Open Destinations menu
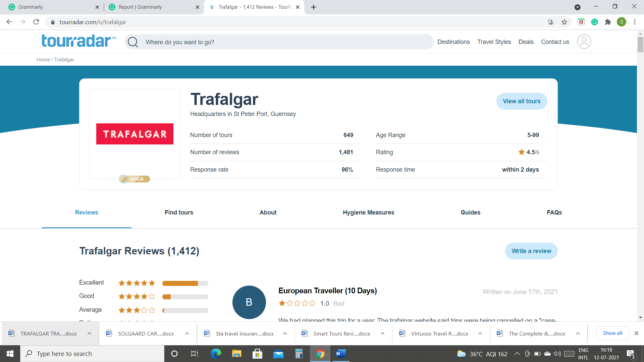The width and height of the screenshot is (644, 362). point(453,42)
